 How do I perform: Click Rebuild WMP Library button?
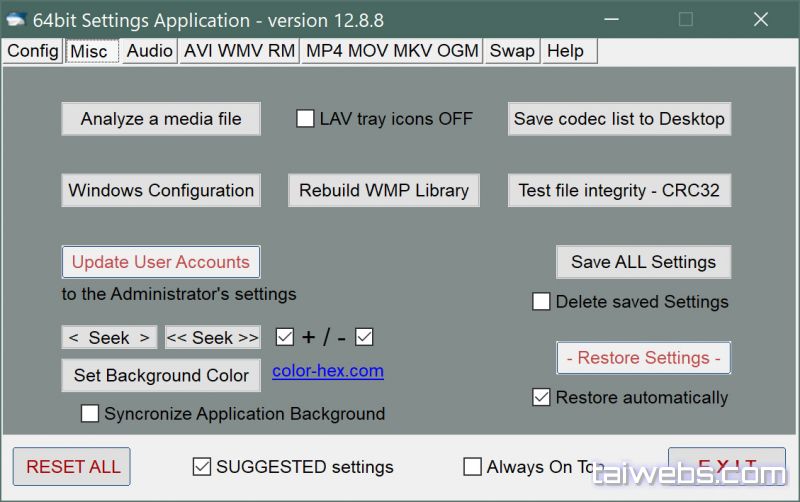[384, 190]
